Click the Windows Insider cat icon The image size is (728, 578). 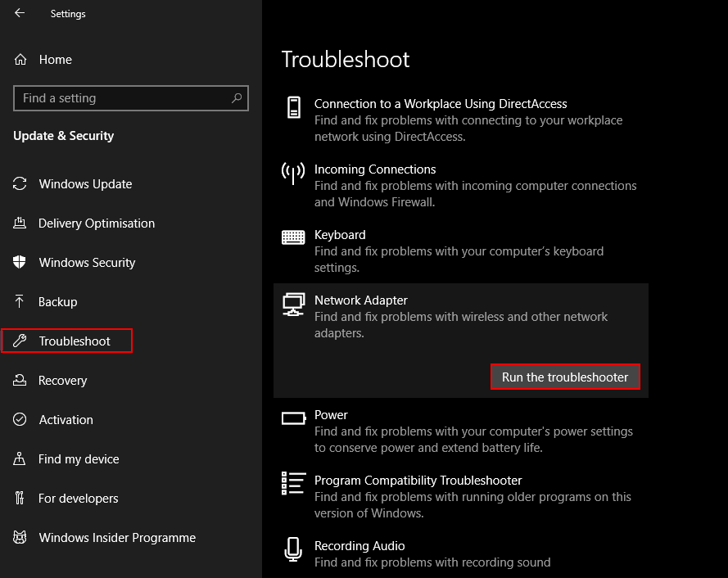(20, 537)
